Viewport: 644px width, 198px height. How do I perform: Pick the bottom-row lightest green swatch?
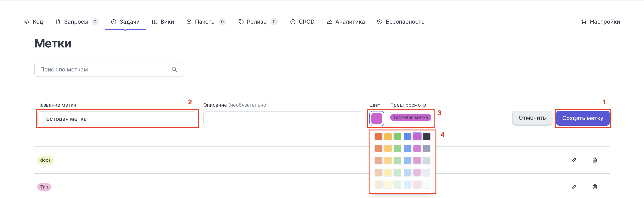coord(397,184)
